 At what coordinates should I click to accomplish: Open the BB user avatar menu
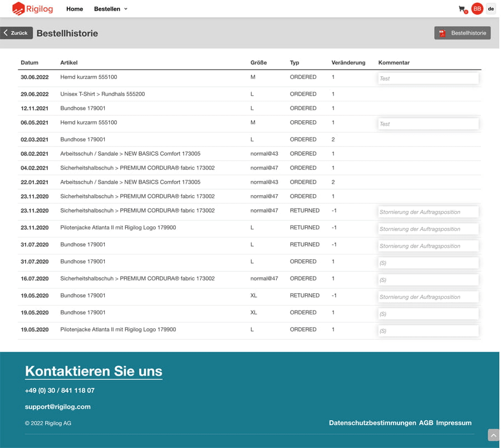point(477,9)
